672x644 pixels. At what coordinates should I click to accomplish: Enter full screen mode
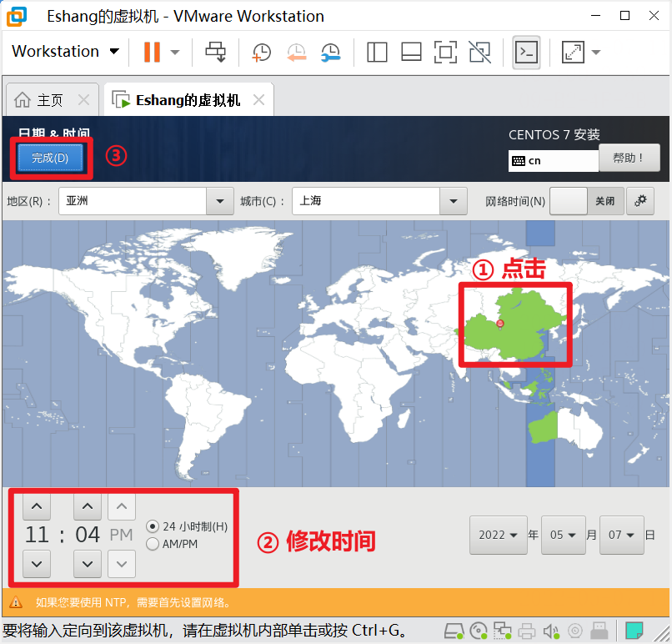[445, 53]
